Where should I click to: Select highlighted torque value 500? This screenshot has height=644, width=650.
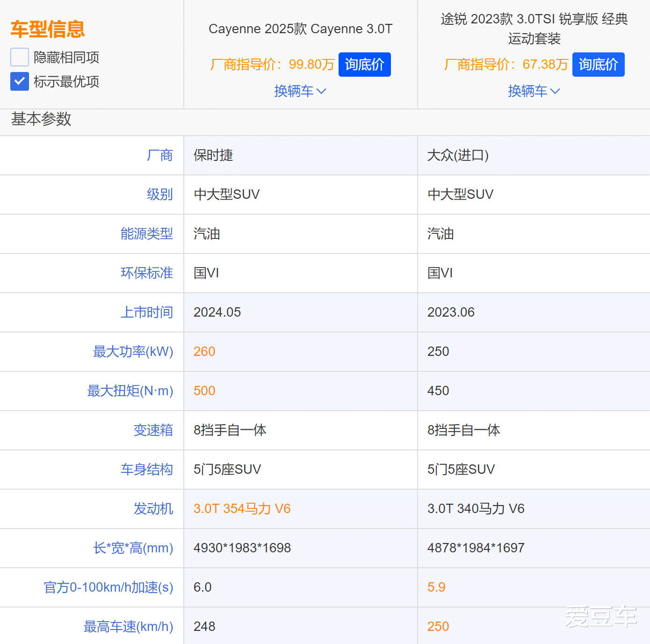tap(204, 391)
